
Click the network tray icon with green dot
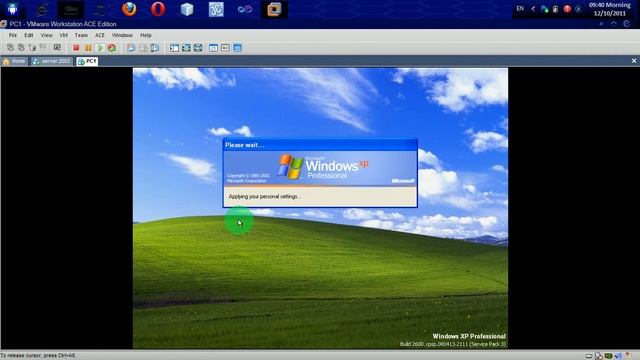pos(544,9)
